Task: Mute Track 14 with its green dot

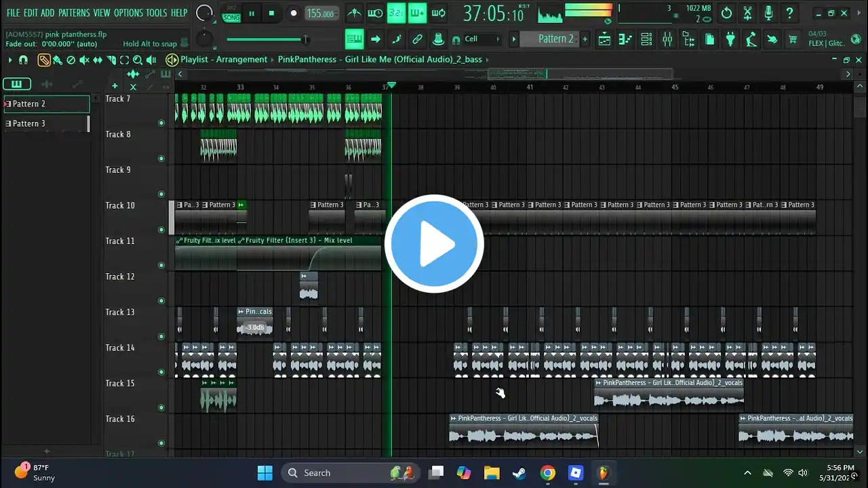Action: (161, 372)
